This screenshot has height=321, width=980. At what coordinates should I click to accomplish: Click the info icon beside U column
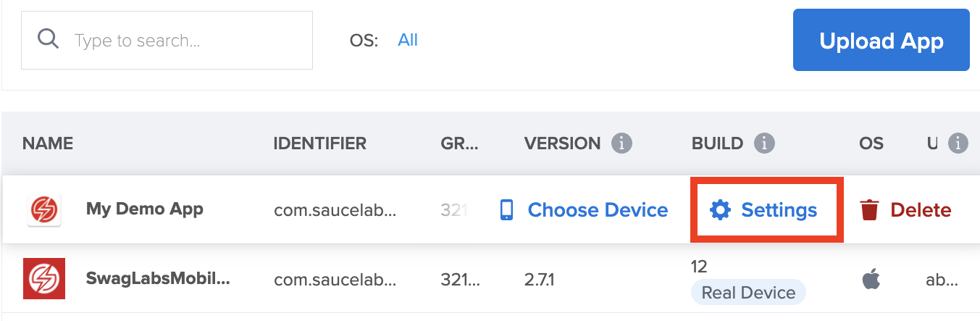point(958,143)
